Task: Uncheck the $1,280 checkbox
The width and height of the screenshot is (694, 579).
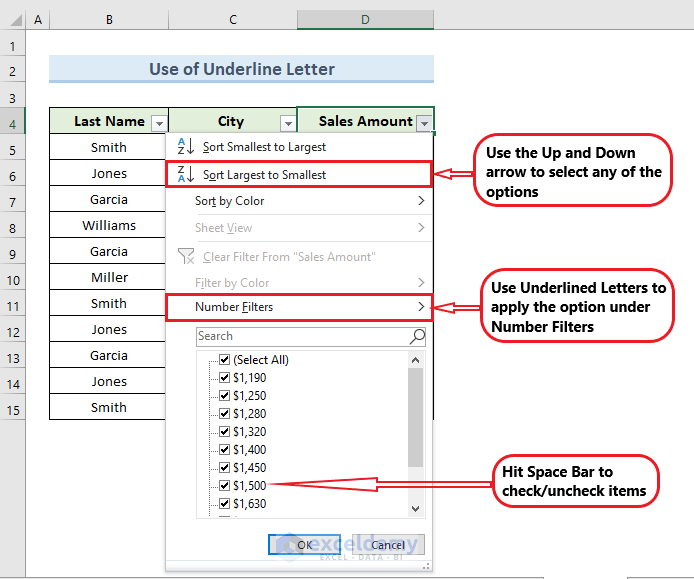Action: [224, 413]
